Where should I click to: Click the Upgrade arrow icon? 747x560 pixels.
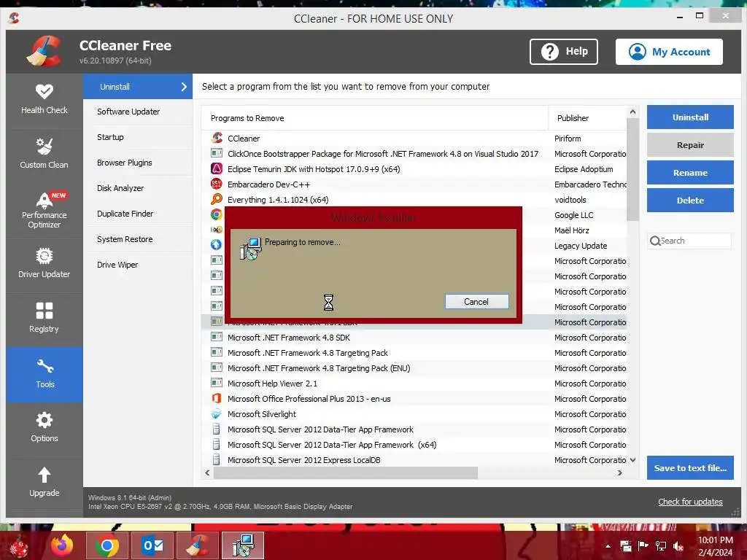44,474
